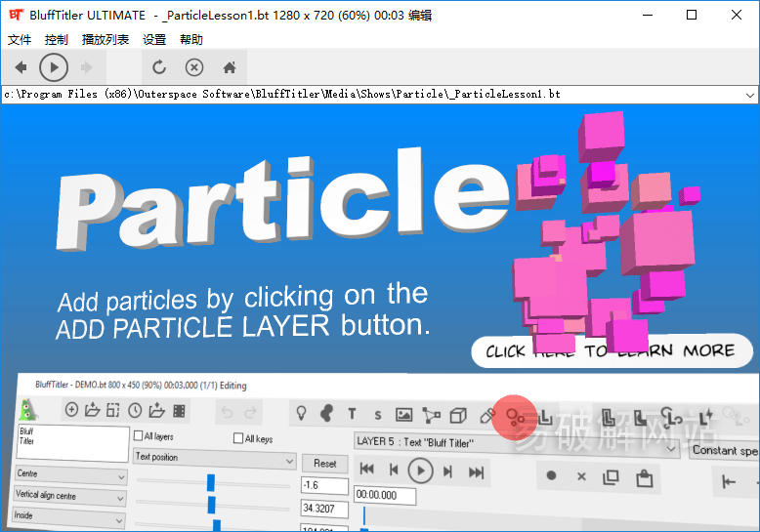Click the record key dot icon

[x=551, y=475]
